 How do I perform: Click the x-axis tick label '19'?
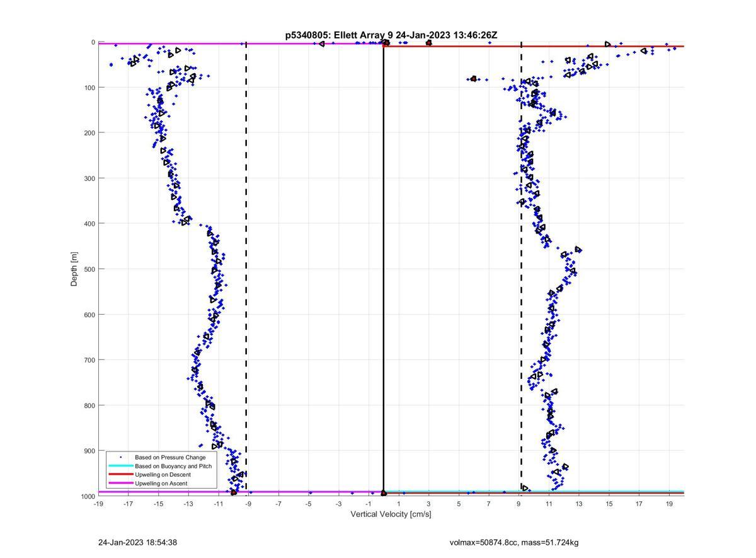[x=669, y=504]
